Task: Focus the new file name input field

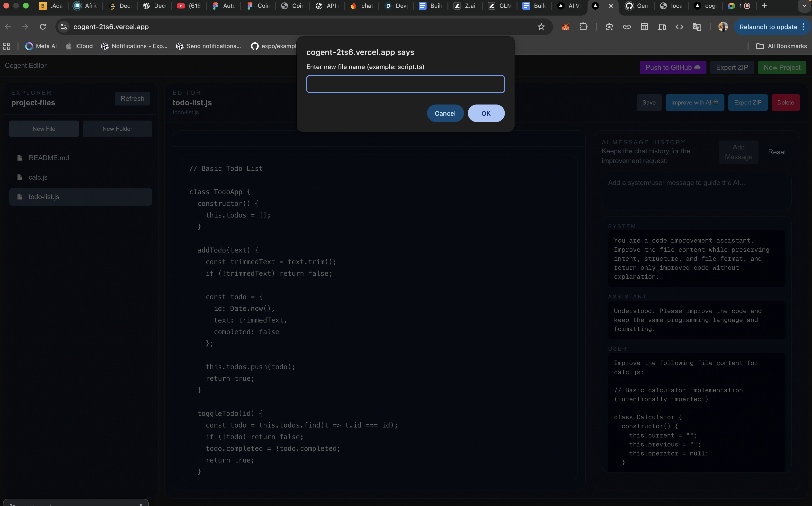Action: click(x=405, y=84)
